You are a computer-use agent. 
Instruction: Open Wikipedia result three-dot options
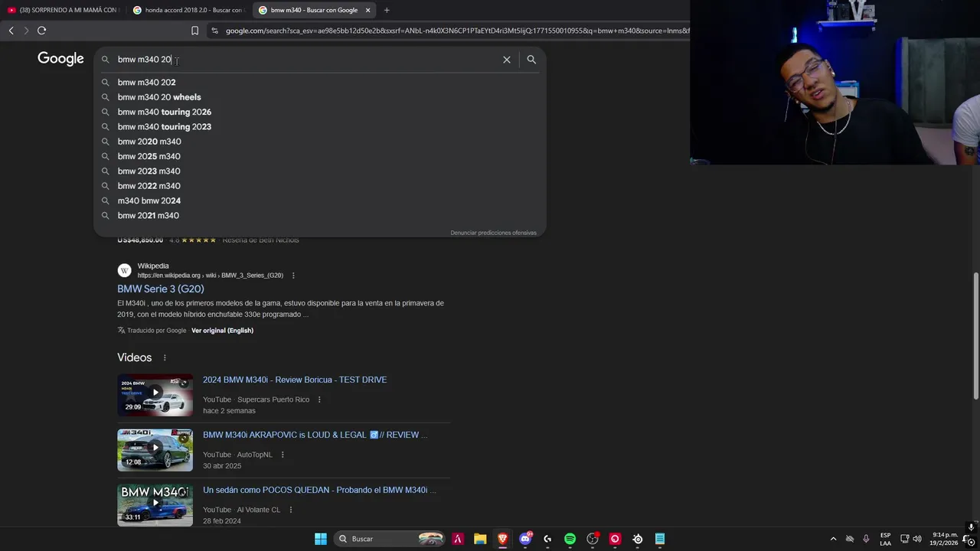(293, 275)
